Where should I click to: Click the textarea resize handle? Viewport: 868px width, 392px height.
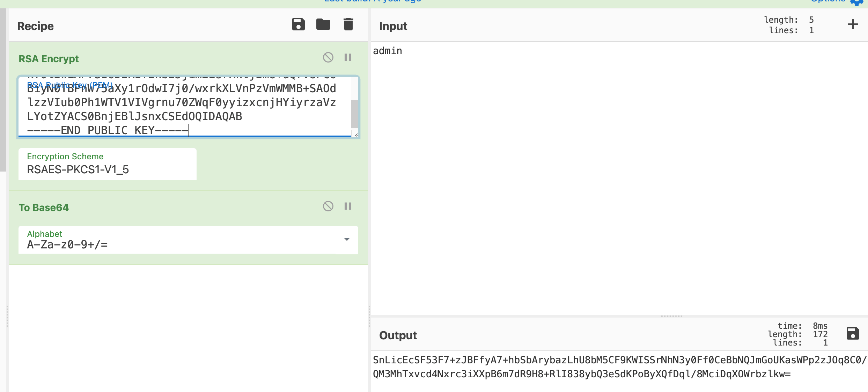(x=356, y=135)
